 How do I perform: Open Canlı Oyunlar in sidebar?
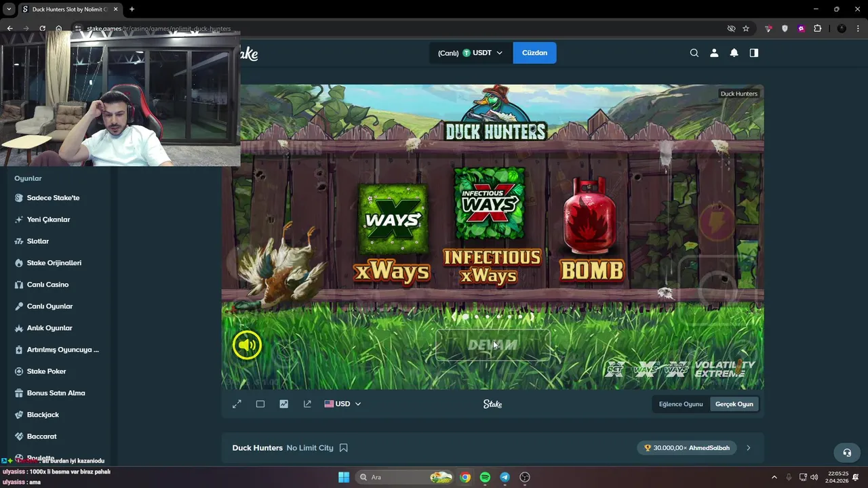pos(50,306)
